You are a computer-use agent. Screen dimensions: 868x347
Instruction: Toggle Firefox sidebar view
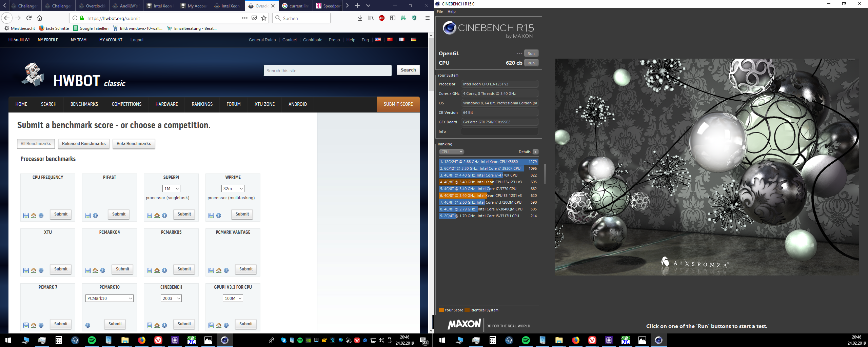[393, 18]
